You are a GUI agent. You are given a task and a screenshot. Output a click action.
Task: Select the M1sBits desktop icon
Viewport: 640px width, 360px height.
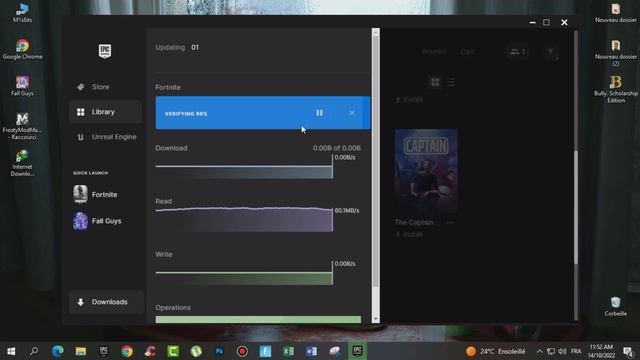[22, 12]
